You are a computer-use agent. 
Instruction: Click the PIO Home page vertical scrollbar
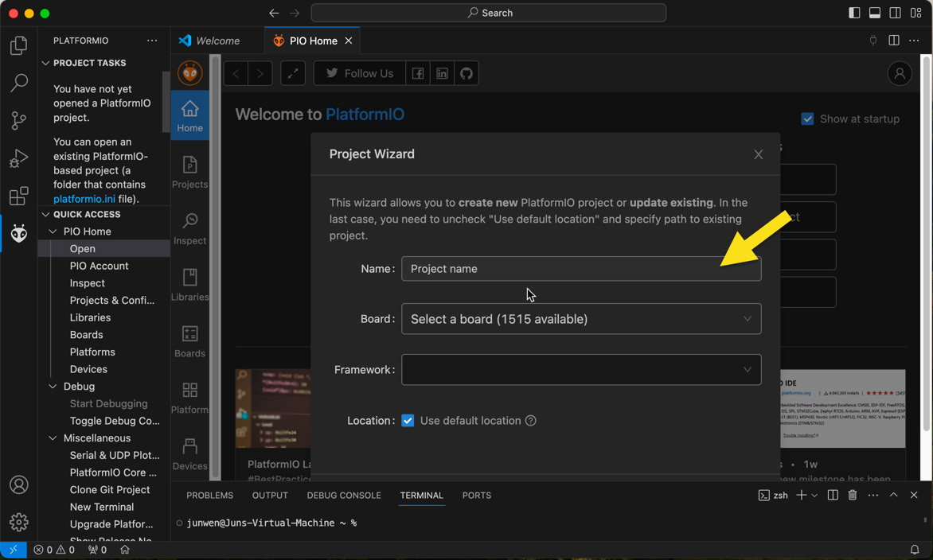(x=926, y=243)
